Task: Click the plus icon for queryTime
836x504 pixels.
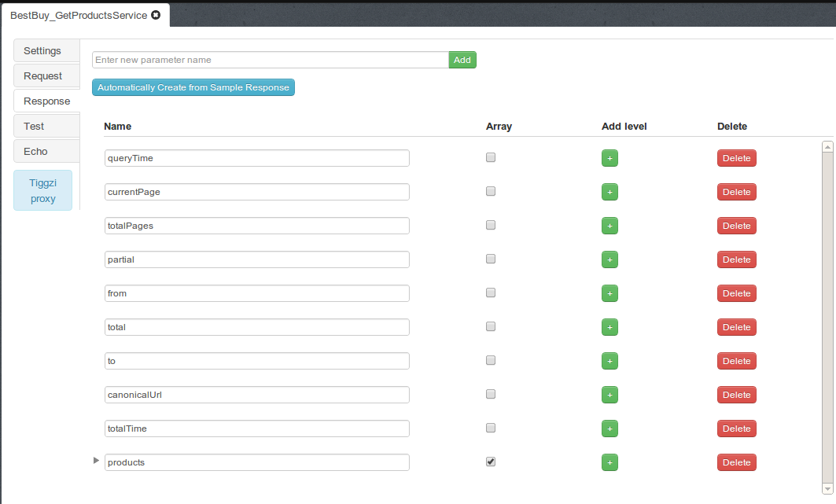Action: point(610,158)
